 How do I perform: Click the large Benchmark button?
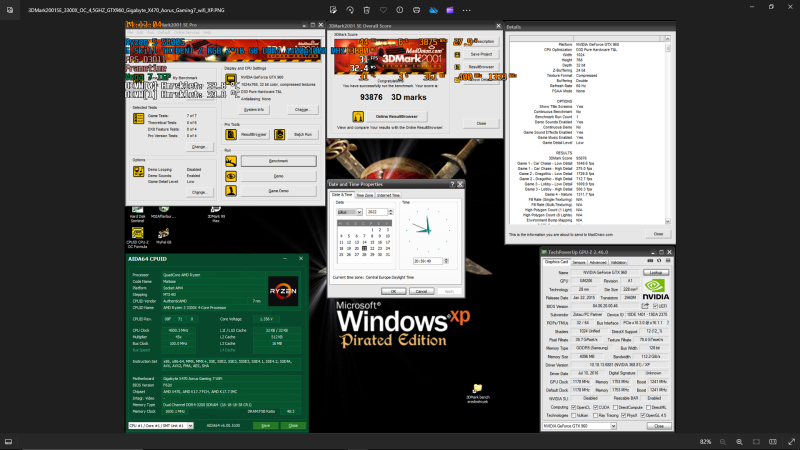[x=279, y=161]
